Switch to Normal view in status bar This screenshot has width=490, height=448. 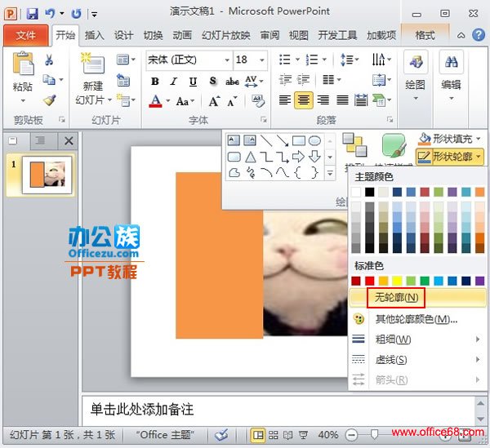tap(258, 435)
